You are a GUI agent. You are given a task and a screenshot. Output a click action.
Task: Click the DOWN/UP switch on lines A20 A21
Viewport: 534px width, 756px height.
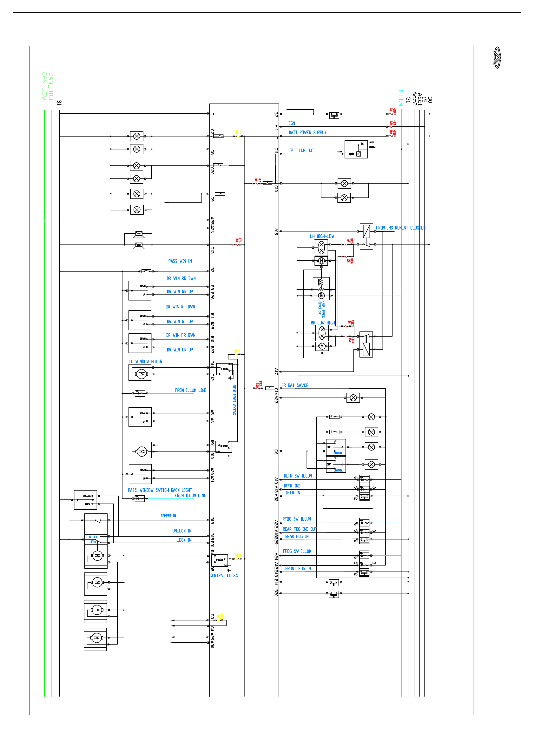coord(140,474)
